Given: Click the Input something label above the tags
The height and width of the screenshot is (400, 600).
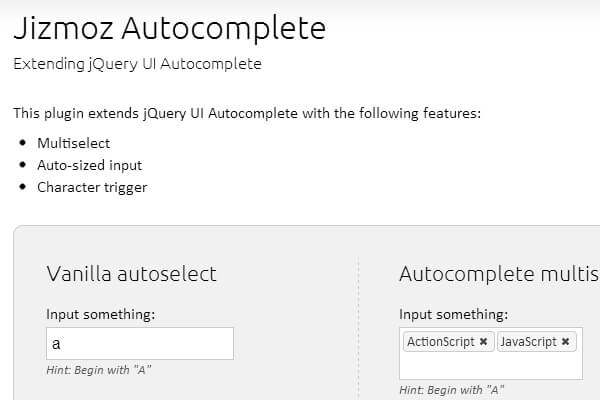Looking at the screenshot, I should click(453, 315).
